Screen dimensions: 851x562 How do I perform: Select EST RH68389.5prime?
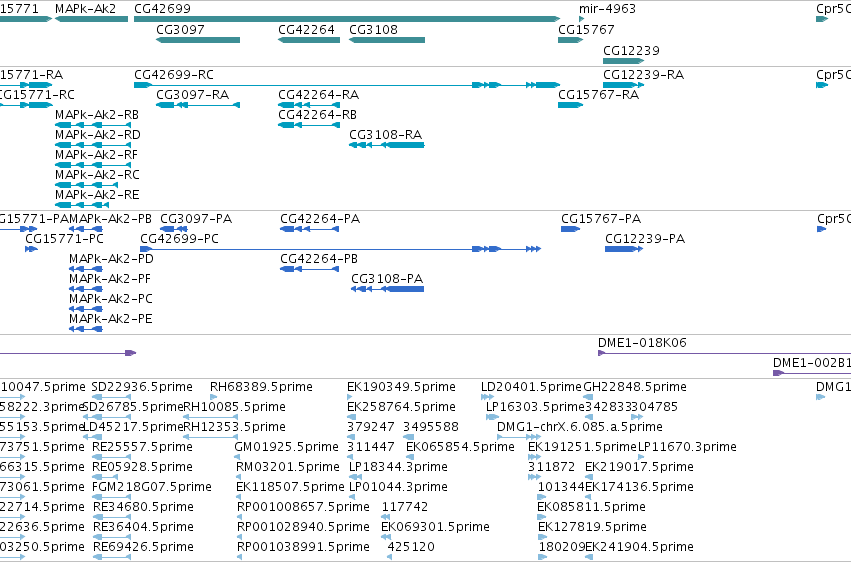pos(213,397)
